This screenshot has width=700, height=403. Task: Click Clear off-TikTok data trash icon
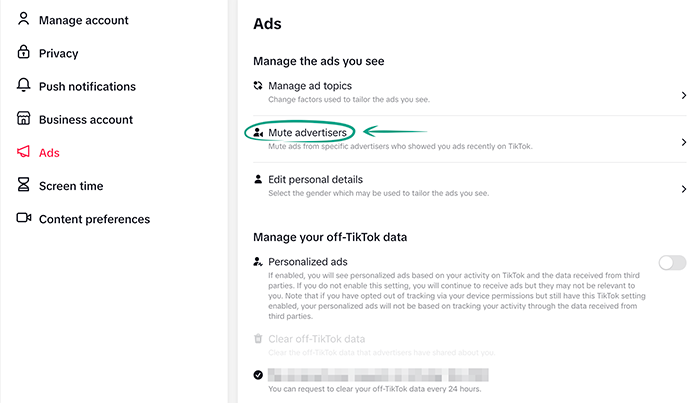pyautogui.click(x=259, y=339)
